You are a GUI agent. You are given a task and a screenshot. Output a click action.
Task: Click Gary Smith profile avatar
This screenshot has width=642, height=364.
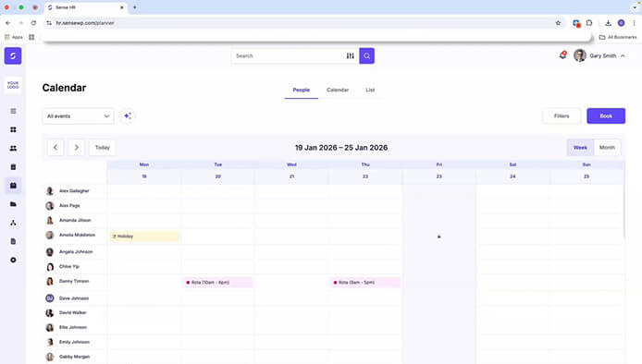point(580,55)
